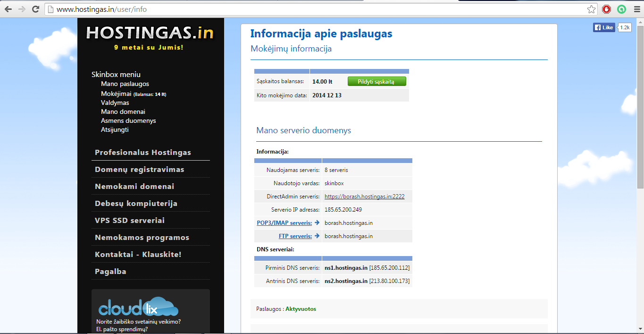Click the browser forward arrow
644x334 pixels.
pyautogui.click(x=22, y=9)
